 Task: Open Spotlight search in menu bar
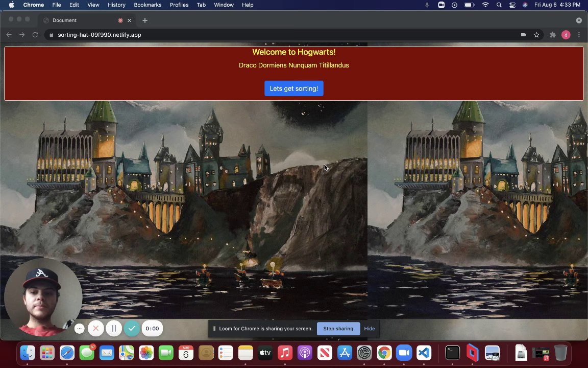coord(499,5)
